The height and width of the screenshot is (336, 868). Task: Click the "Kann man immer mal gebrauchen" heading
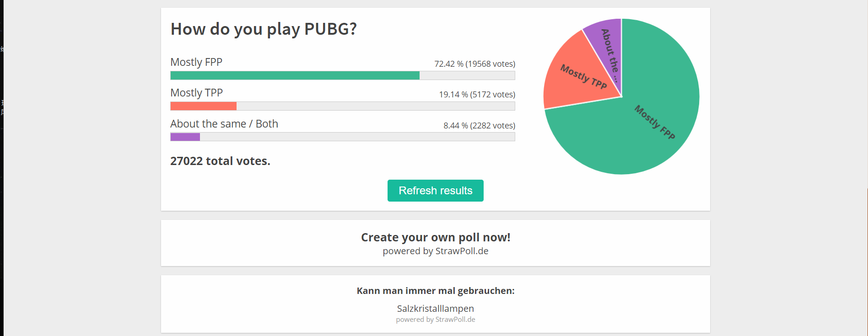point(435,290)
